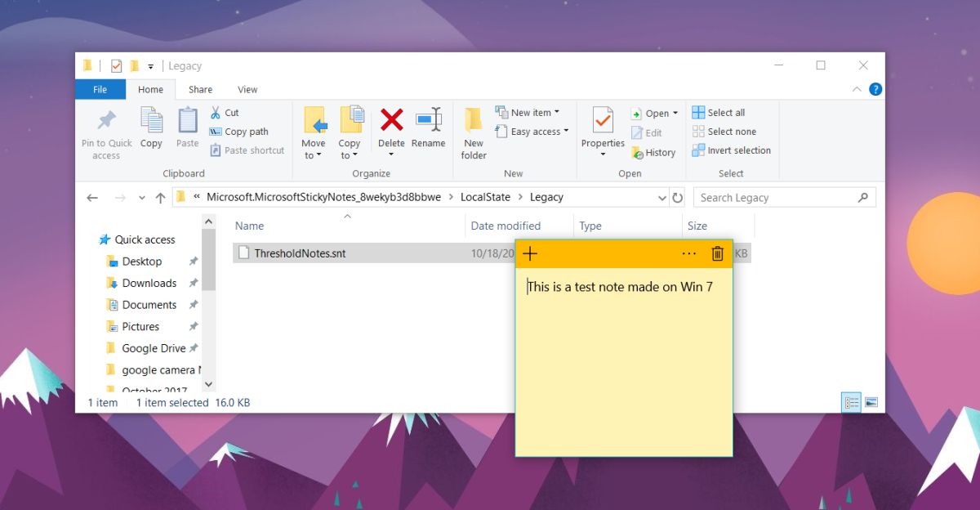980x510 pixels.
Task: Click the Paste icon in the ribbon
Action: pyautogui.click(x=188, y=121)
